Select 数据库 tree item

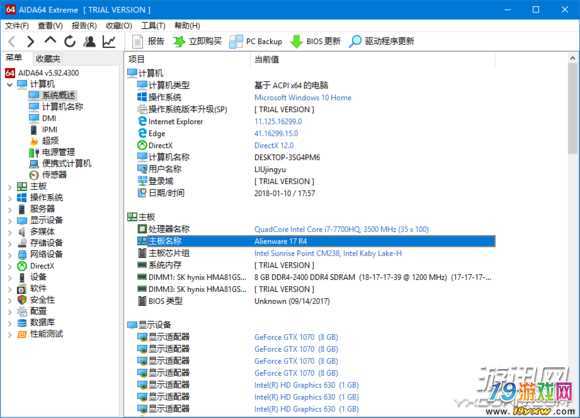pyautogui.click(x=42, y=323)
